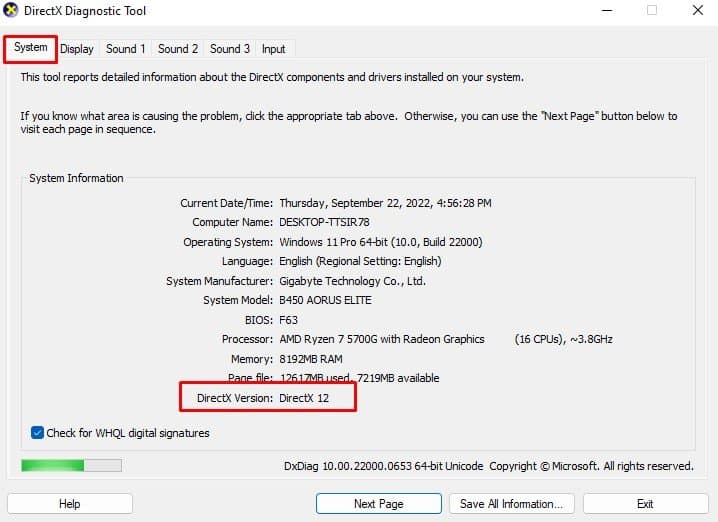Close the DirectX Diagnostic Tool window
This screenshot has height=522, width=718.
pyautogui.click(x=698, y=10)
